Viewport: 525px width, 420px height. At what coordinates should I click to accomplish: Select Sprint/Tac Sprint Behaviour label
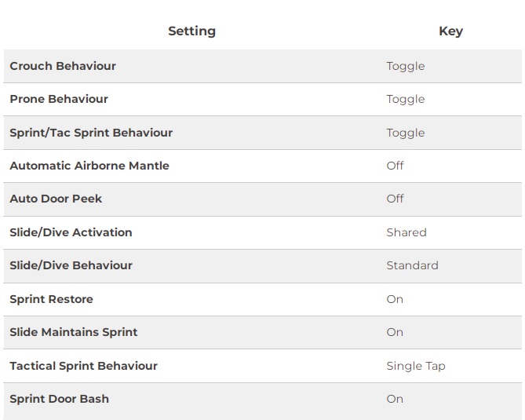(x=91, y=133)
